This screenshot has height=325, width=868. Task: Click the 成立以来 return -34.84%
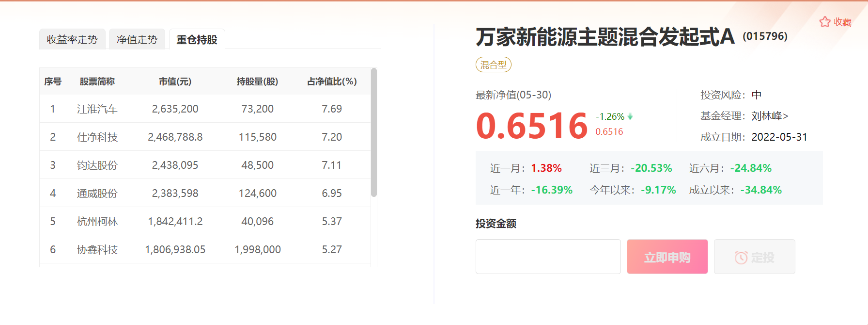(761, 190)
